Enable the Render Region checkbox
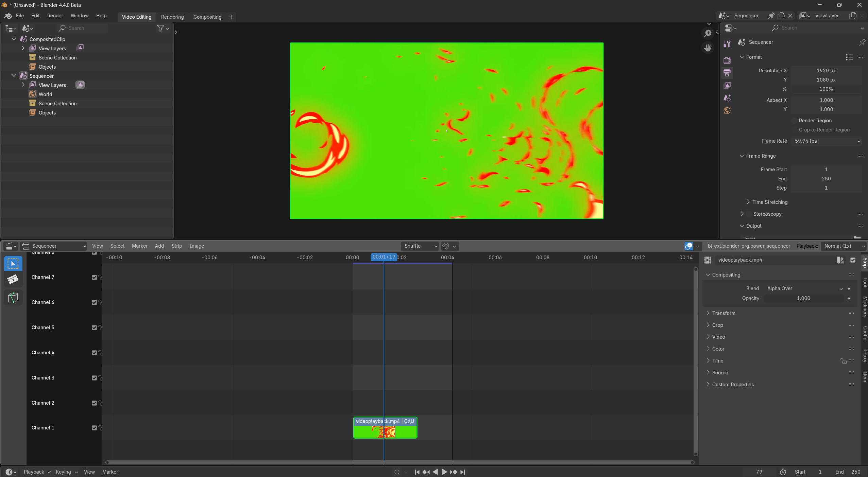The height and width of the screenshot is (477, 868). (x=794, y=121)
